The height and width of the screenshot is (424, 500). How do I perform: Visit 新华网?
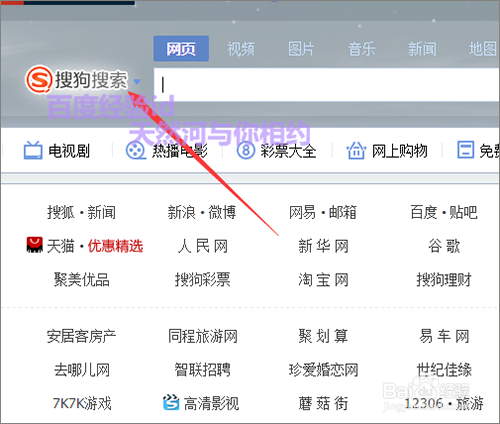[x=323, y=246]
